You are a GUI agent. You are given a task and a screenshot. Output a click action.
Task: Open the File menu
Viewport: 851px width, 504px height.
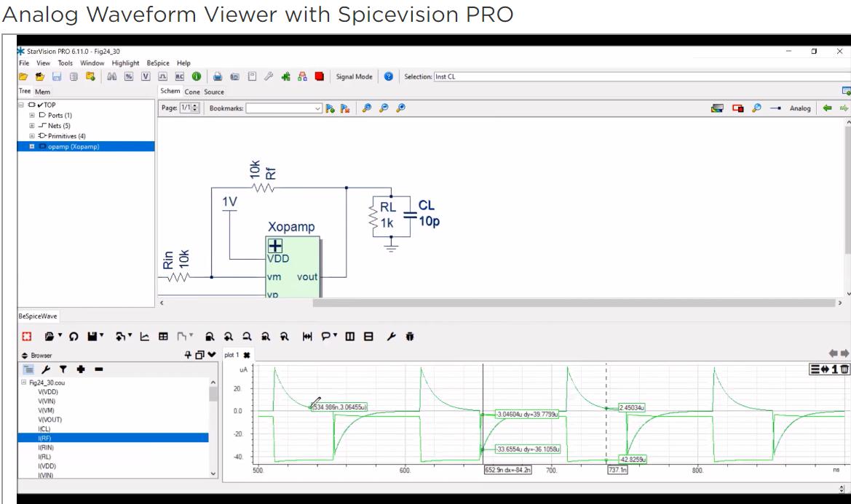[24, 63]
